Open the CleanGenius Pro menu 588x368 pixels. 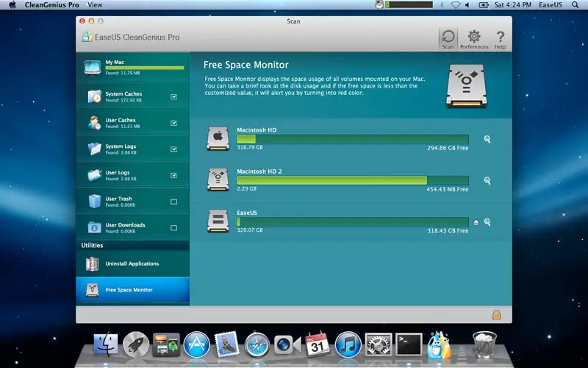(x=51, y=5)
